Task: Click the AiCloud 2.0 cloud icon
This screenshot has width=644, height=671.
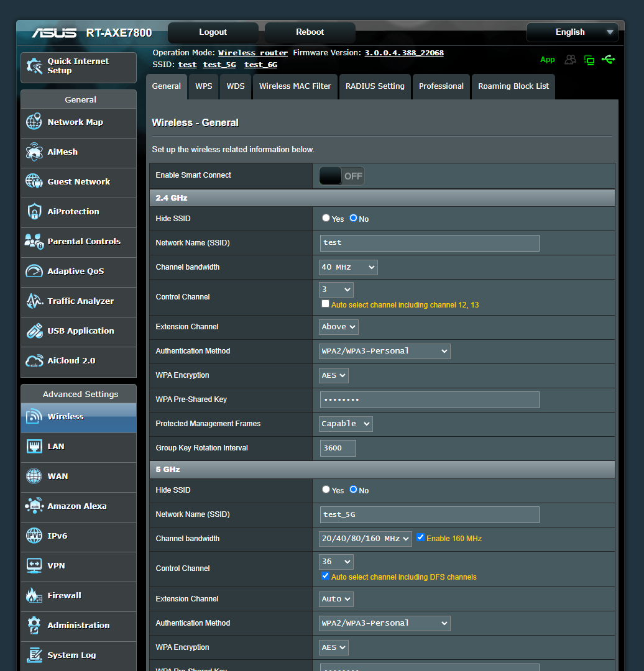Action: (34, 361)
